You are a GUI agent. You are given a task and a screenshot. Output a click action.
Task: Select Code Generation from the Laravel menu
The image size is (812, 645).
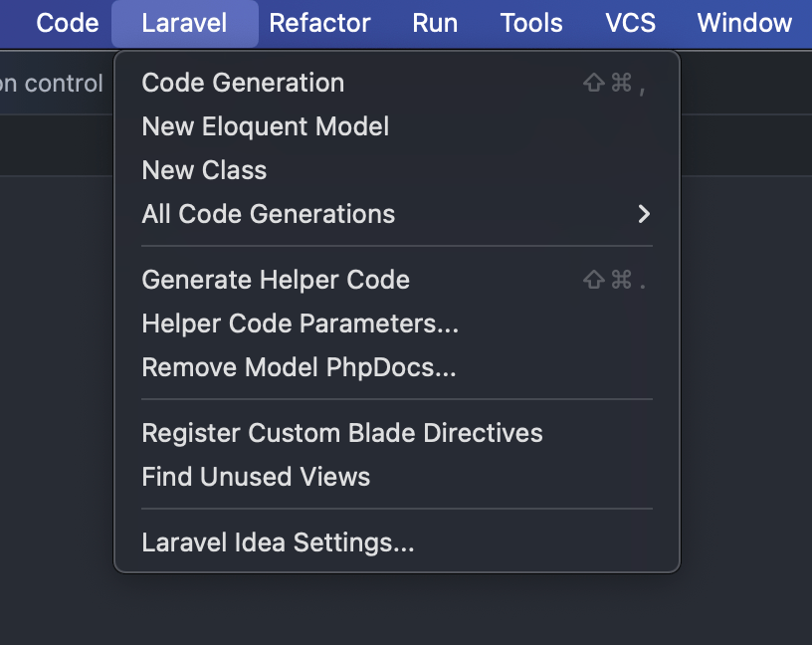[243, 83]
